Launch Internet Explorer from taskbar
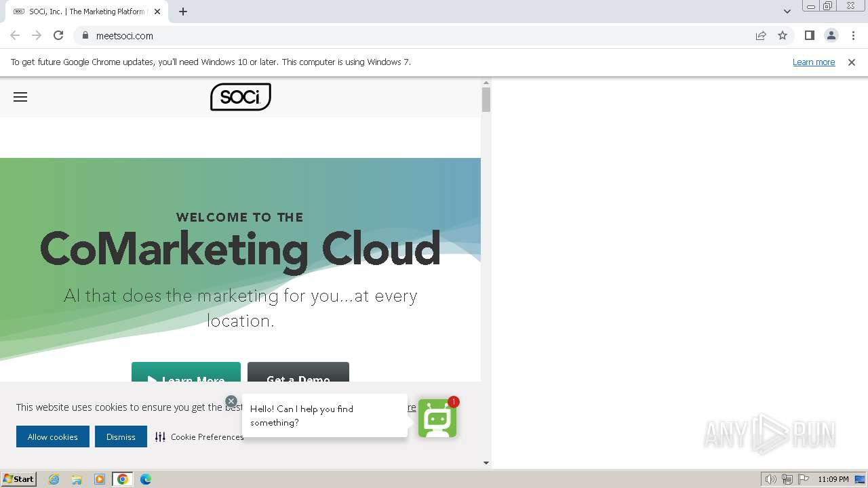The height and width of the screenshot is (488, 868). pyautogui.click(x=54, y=479)
